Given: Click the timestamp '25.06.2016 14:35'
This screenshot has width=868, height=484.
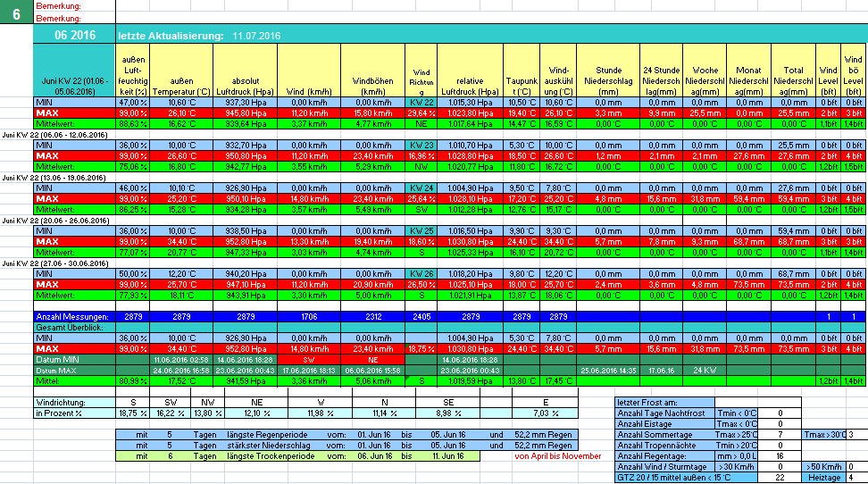Looking at the screenshot, I should (x=608, y=371).
